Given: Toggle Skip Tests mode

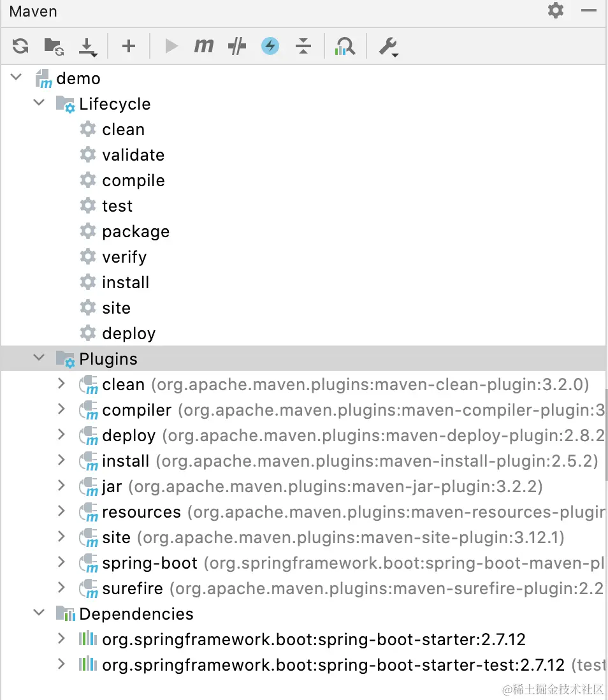Looking at the screenshot, I should pos(237,46).
